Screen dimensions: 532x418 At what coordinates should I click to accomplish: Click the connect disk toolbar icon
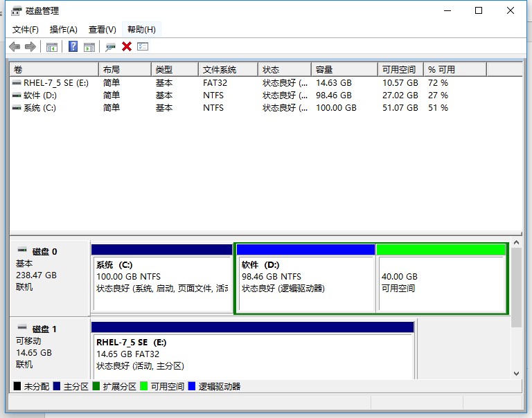(x=110, y=46)
